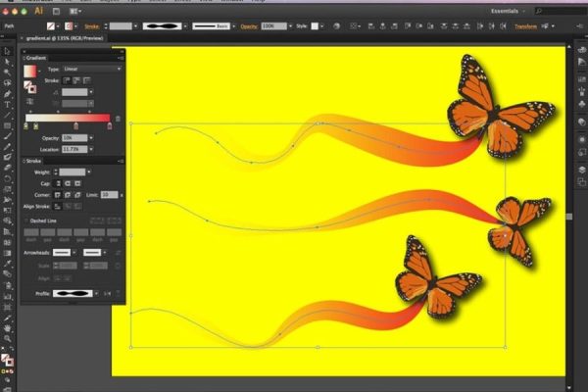Select the Pen tool

pyautogui.click(x=5, y=93)
